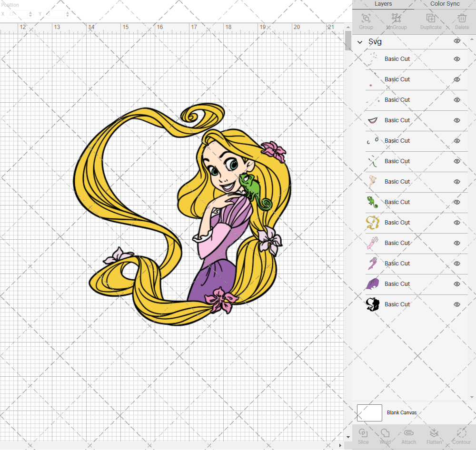The image size is (476, 450).
Task: Select the green chameleon layer thumbnail
Action: click(x=373, y=202)
